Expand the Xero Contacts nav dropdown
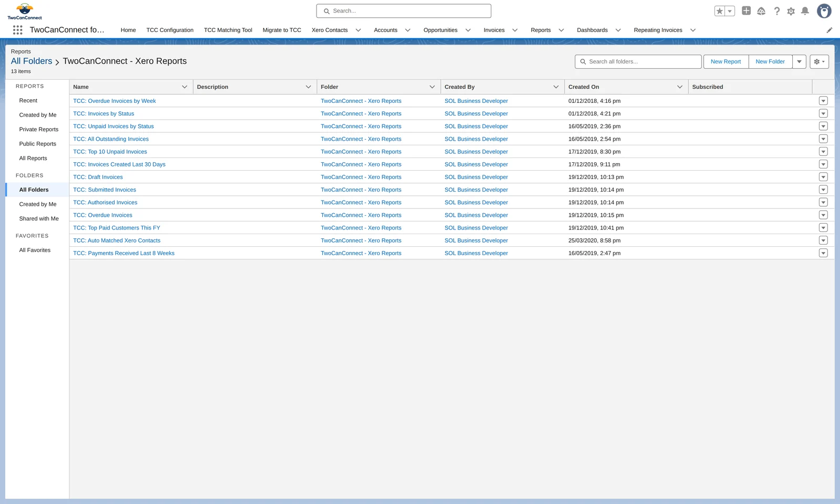This screenshot has width=840, height=504. click(x=358, y=30)
